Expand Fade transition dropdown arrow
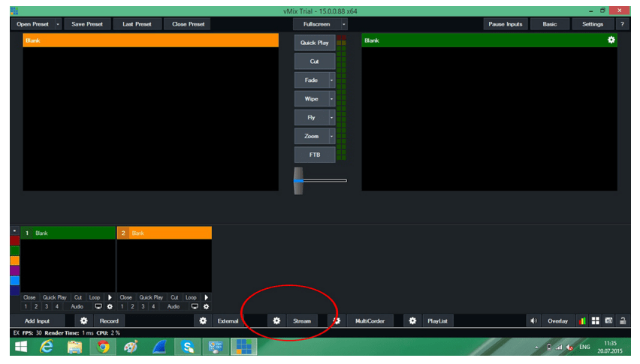This screenshot has width=640, height=364. pos(331,80)
